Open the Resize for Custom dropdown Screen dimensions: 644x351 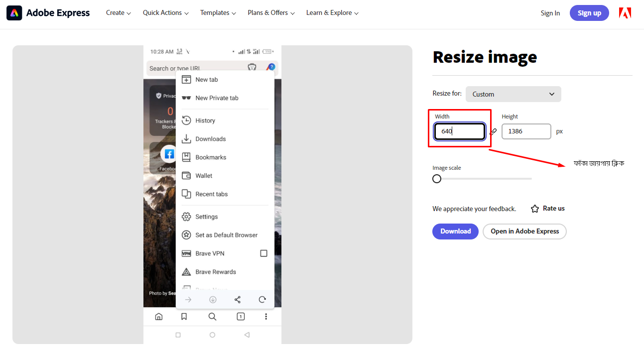pos(513,94)
